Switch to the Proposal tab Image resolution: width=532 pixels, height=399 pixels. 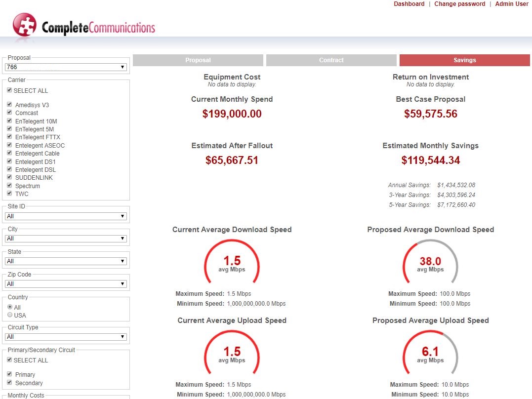[198, 60]
